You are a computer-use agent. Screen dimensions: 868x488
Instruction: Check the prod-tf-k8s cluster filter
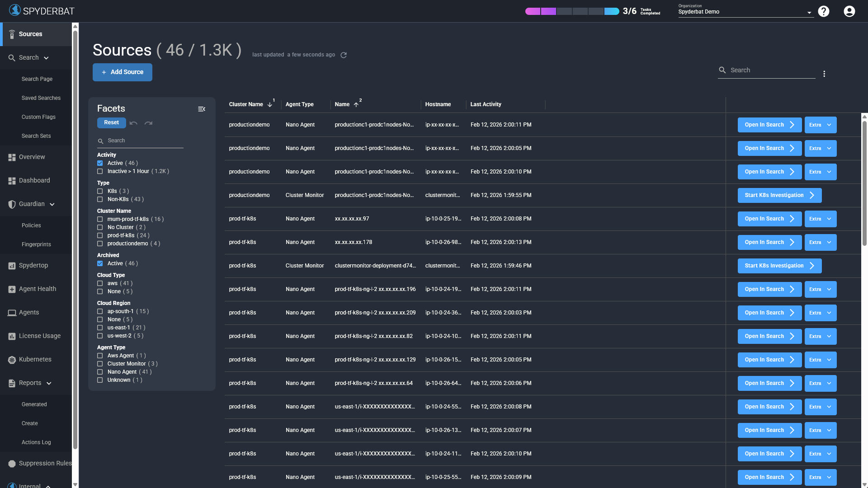pyautogui.click(x=100, y=235)
